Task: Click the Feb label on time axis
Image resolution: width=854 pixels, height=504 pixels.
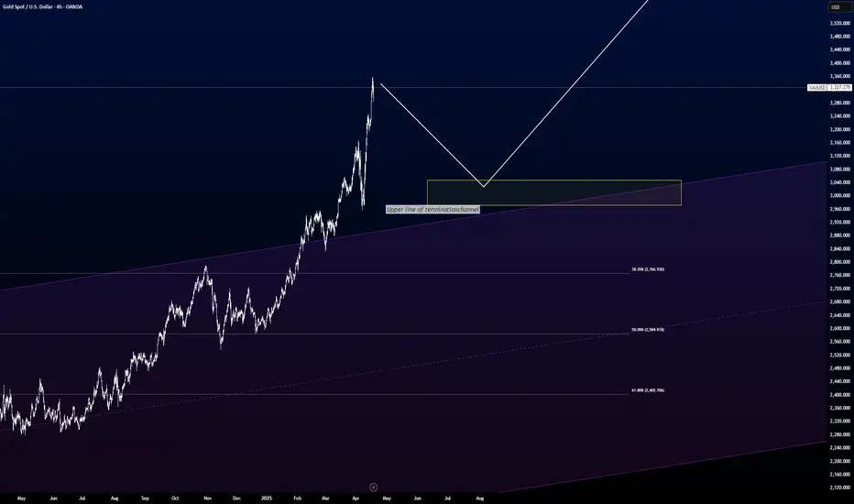Action: coord(297,498)
